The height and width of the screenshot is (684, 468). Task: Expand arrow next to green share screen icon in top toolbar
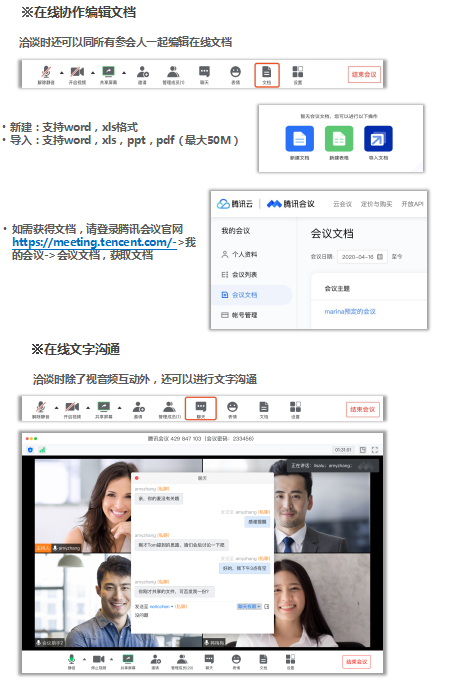[124, 72]
